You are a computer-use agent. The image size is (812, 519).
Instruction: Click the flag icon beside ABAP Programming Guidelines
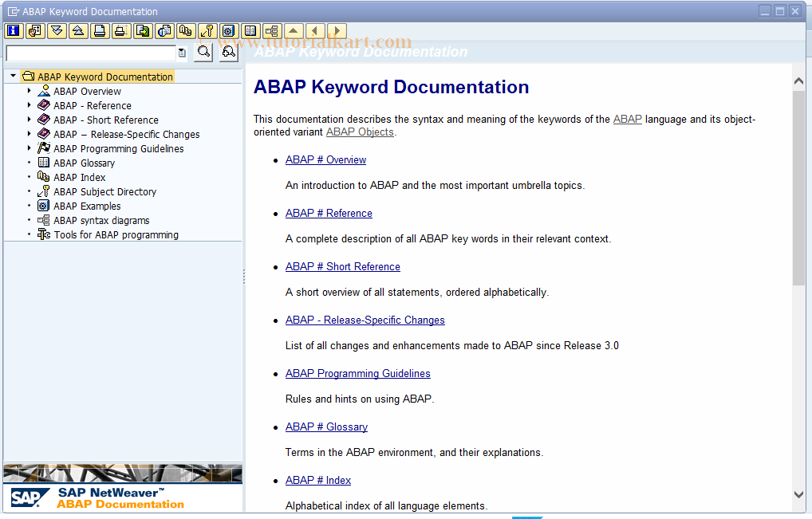[x=44, y=148]
